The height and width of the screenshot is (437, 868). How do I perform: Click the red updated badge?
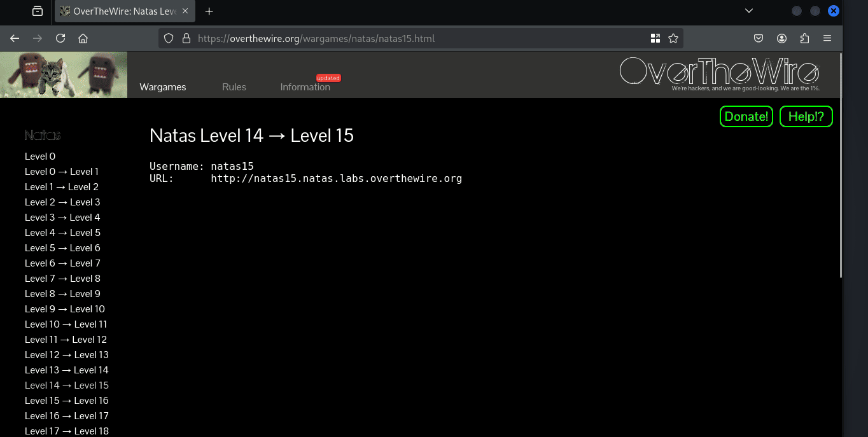[328, 78]
